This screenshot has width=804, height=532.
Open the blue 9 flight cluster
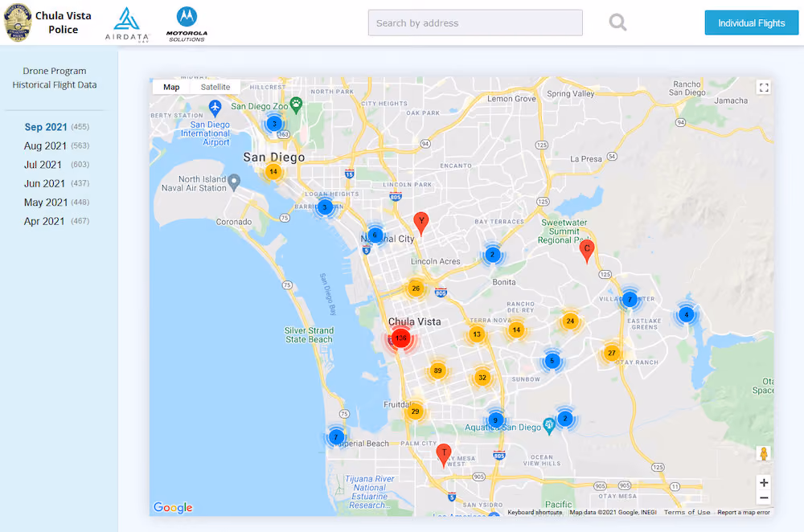click(495, 420)
